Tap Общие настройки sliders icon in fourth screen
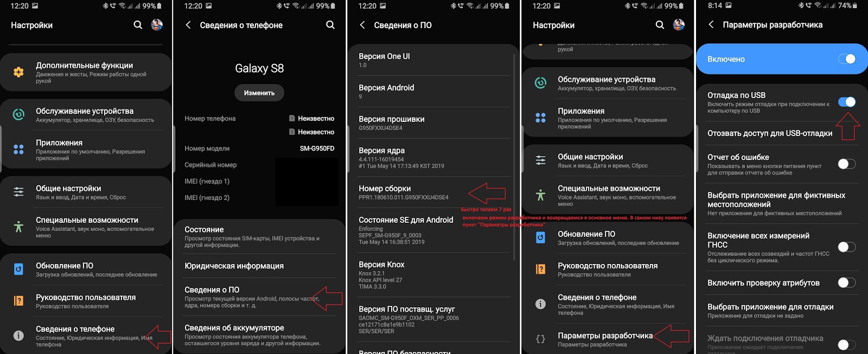 tap(540, 160)
